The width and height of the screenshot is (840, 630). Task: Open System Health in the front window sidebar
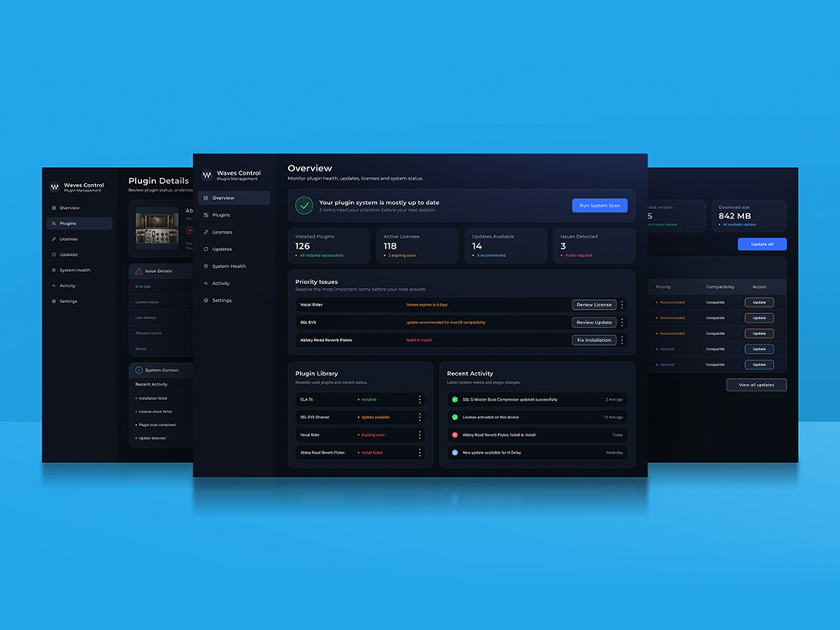[234, 266]
